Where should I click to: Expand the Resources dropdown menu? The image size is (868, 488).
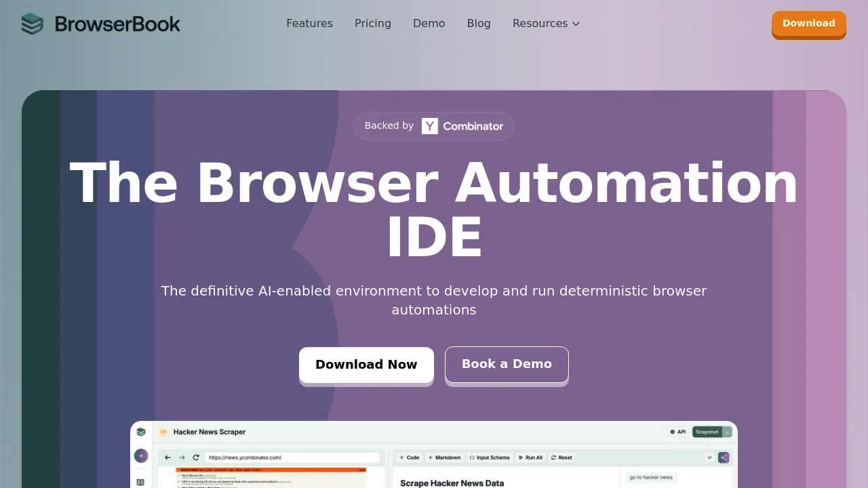547,23
